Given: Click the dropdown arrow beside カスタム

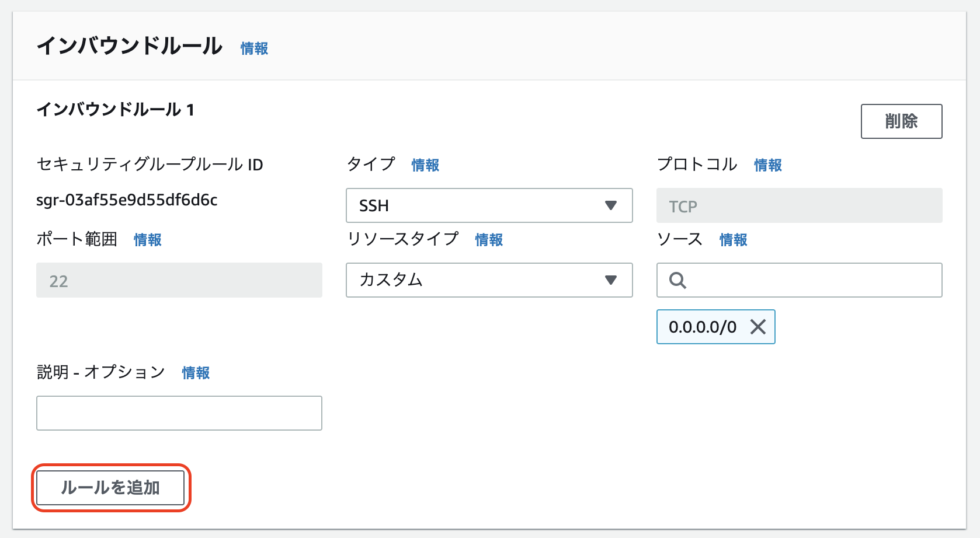Looking at the screenshot, I should click(611, 281).
